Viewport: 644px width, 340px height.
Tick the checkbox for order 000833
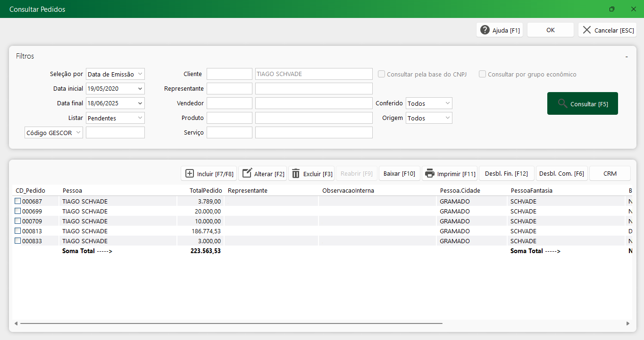click(x=18, y=241)
